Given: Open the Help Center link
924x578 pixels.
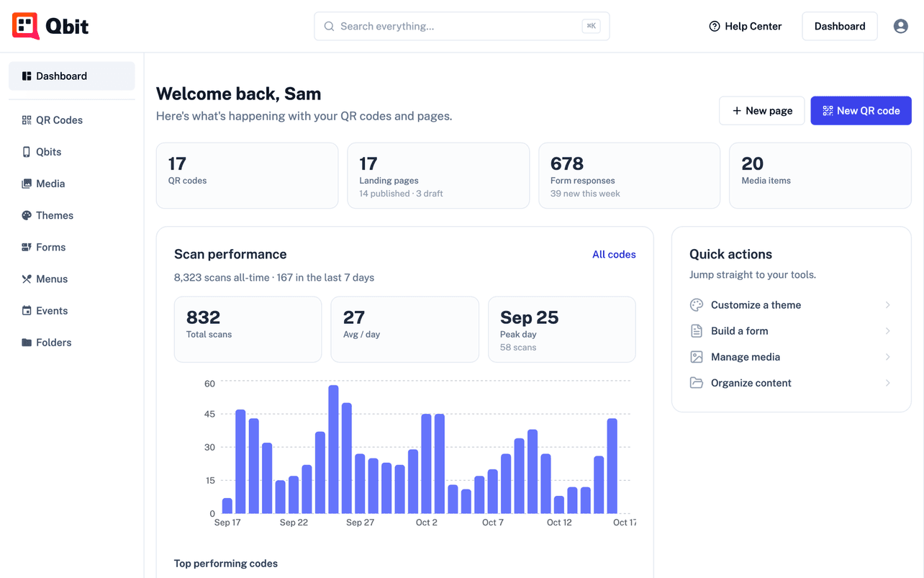Looking at the screenshot, I should 746,27.
